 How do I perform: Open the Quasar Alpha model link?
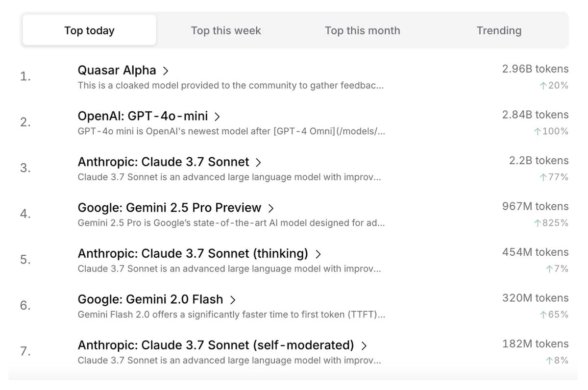pyautogui.click(x=117, y=71)
